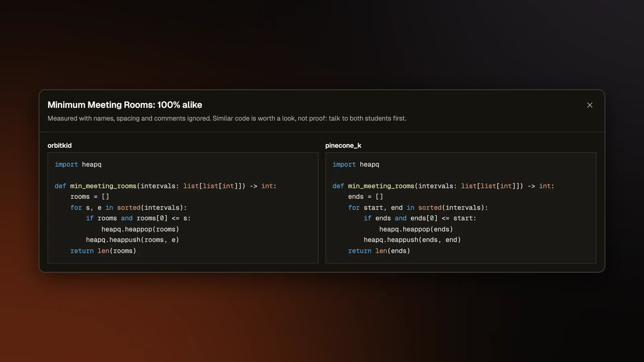Viewport: 644px width, 362px height.
Task: Click the 'return len(ends)' line
Action: click(x=379, y=251)
